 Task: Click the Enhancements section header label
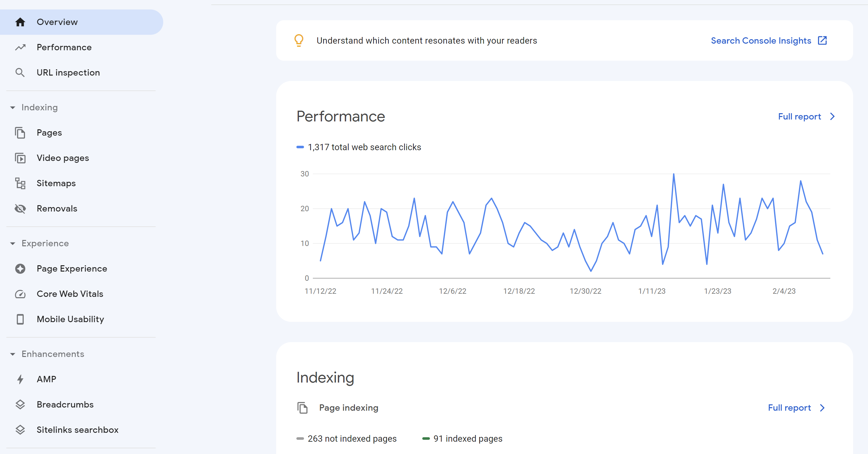coord(53,354)
